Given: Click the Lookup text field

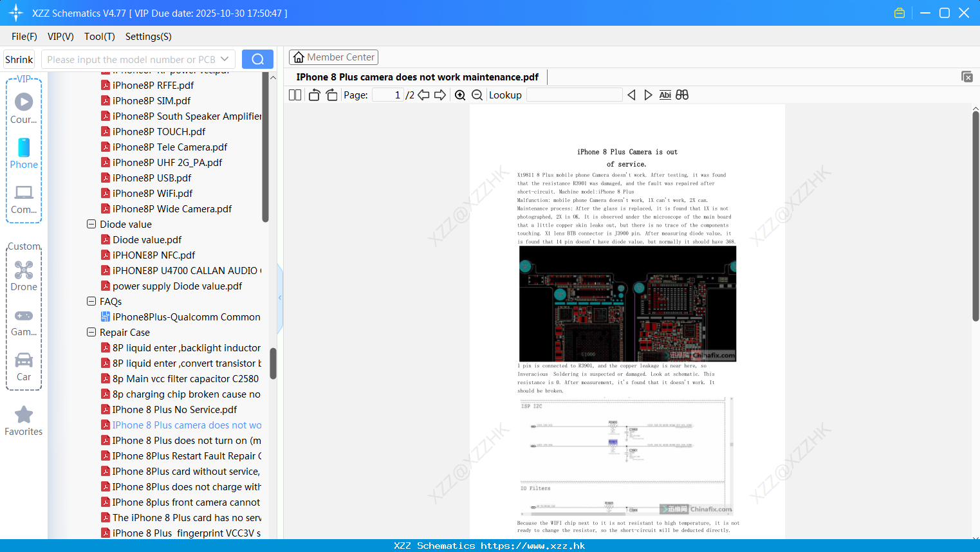Looking at the screenshot, I should 575,95.
